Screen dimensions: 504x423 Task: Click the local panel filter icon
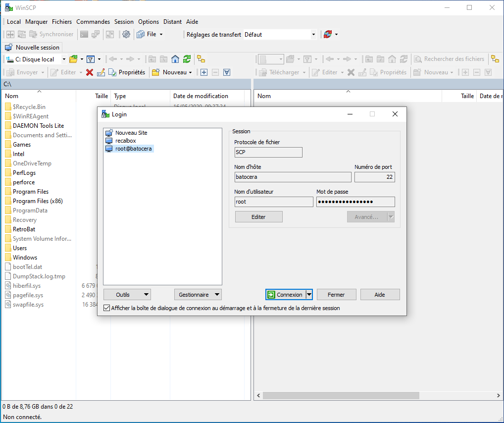click(91, 59)
